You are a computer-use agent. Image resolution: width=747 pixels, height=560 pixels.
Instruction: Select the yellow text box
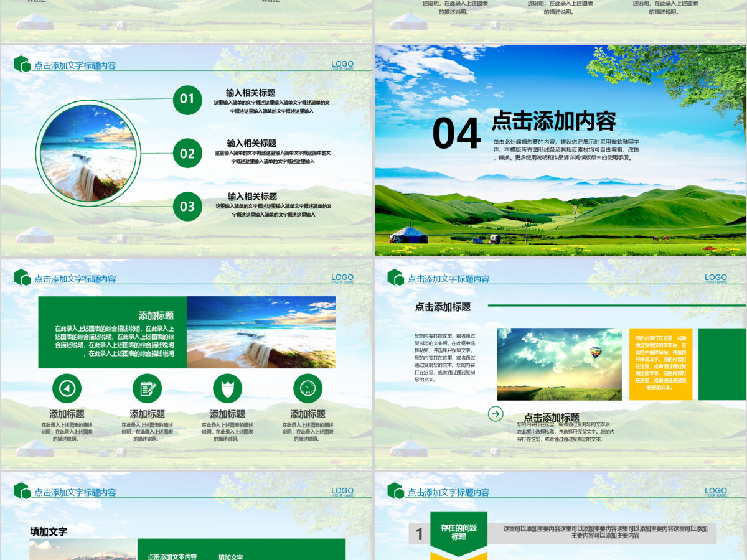click(660, 364)
